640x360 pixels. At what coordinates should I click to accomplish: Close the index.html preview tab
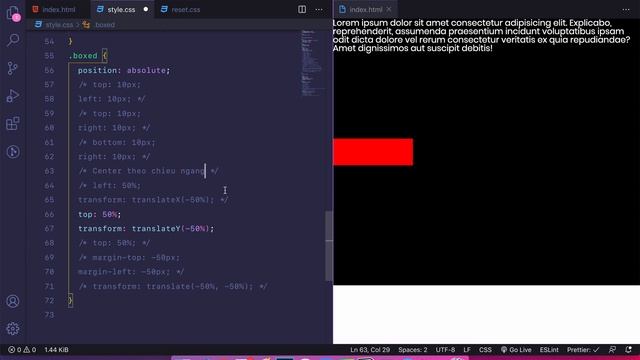tap(389, 9)
